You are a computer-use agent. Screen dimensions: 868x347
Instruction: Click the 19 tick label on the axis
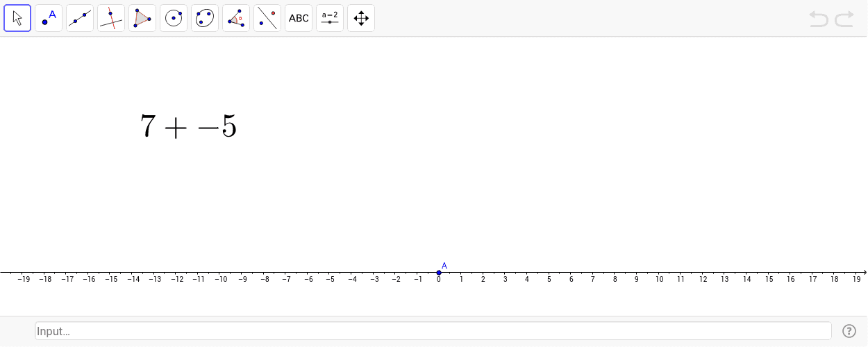tap(857, 280)
